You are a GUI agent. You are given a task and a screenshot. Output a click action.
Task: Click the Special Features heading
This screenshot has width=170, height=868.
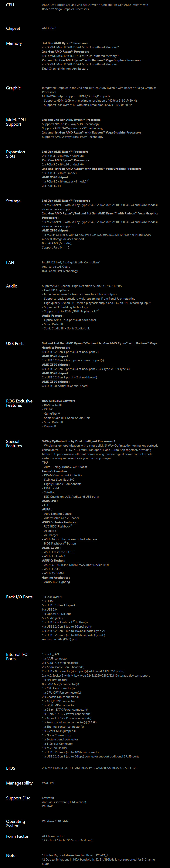pos(14,443)
